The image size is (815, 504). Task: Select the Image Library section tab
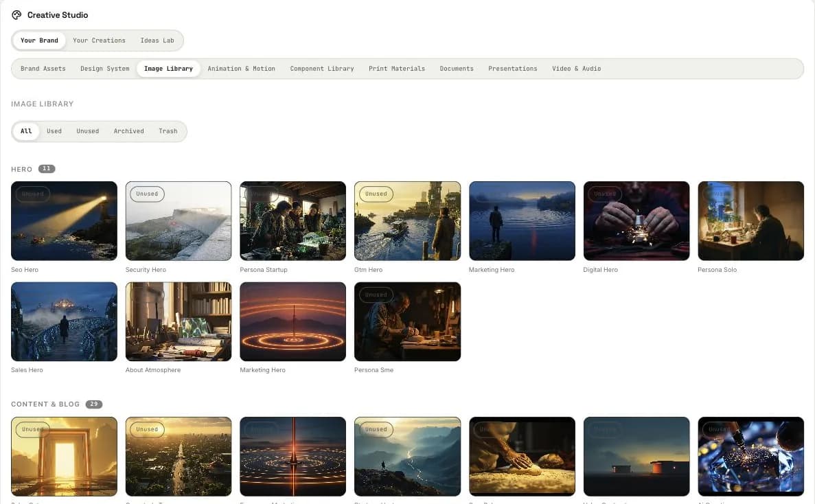[168, 69]
